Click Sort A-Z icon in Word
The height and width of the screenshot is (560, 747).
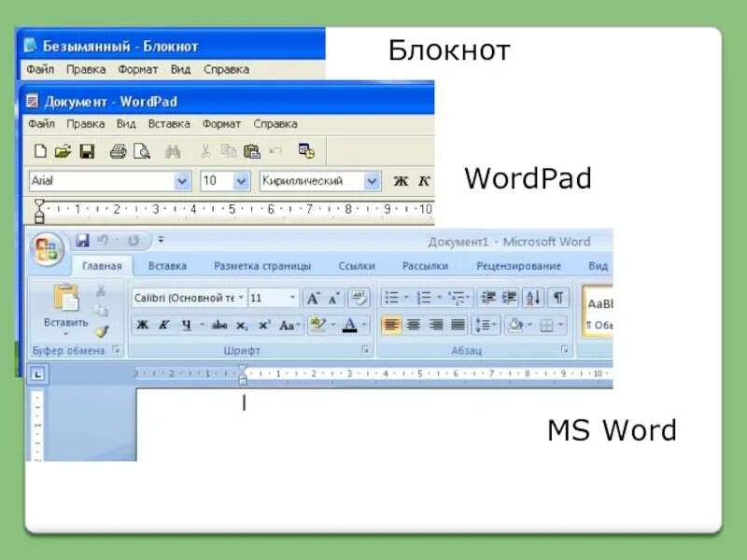[x=532, y=298]
